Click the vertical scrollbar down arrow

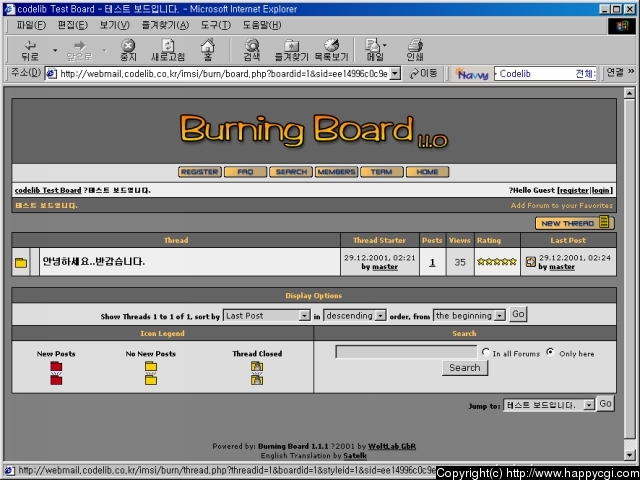tap(630, 455)
